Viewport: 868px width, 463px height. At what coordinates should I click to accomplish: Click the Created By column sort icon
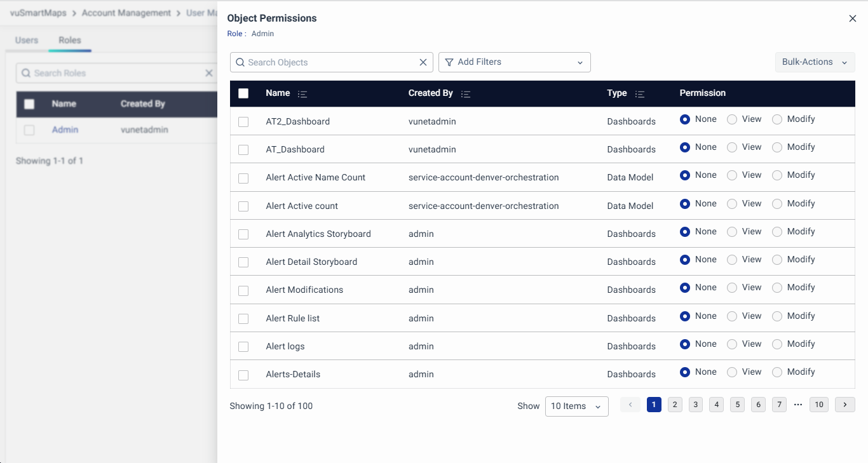(x=465, y=94)
